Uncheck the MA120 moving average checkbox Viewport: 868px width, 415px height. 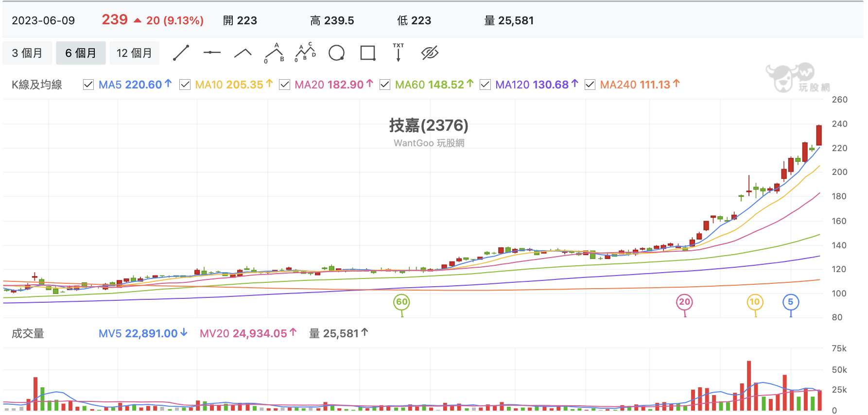pyautogui.click(x=485, y=85)
